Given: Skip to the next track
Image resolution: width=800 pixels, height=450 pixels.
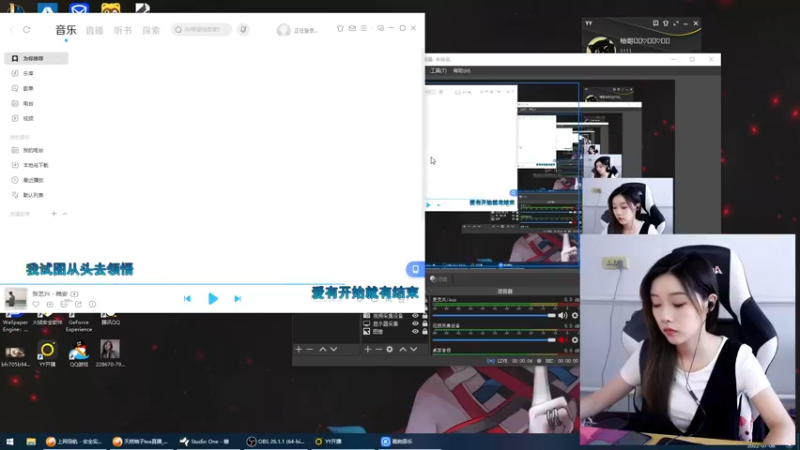Looking at the screenshot, I should click(x=238, y=298).
